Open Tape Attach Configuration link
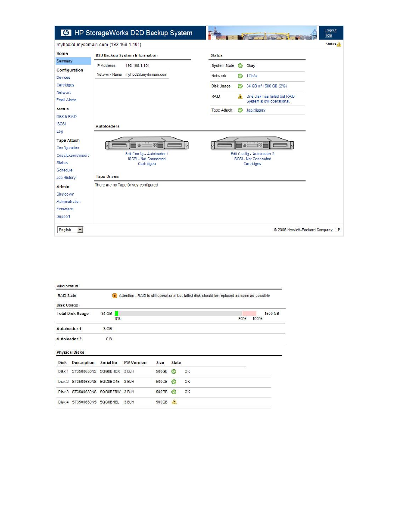411x532 pixels. 68,148
